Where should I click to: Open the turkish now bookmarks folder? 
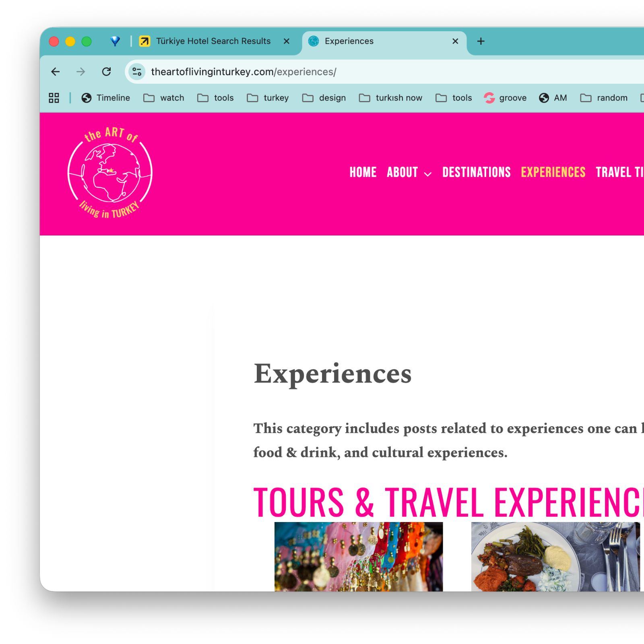pyautogui.click(x=390, y=98)
